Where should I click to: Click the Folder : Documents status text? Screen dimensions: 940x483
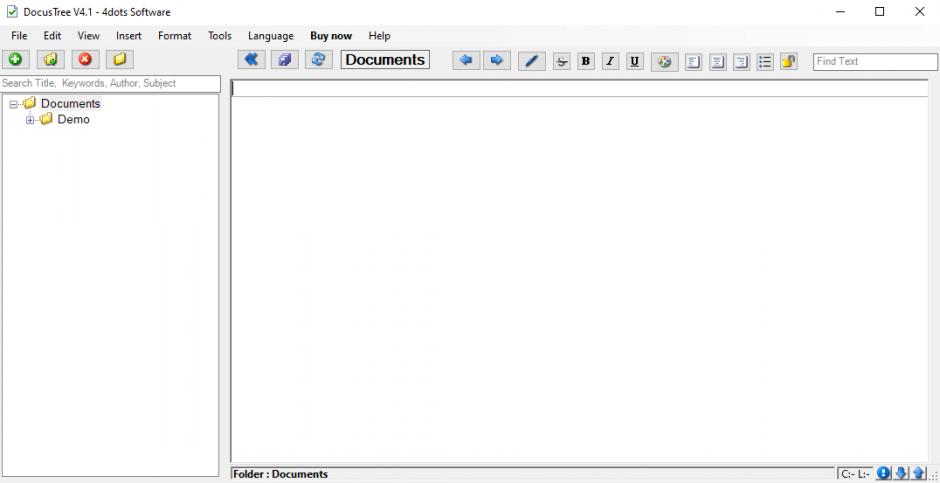pyautogui.click(x=281, y=474)
